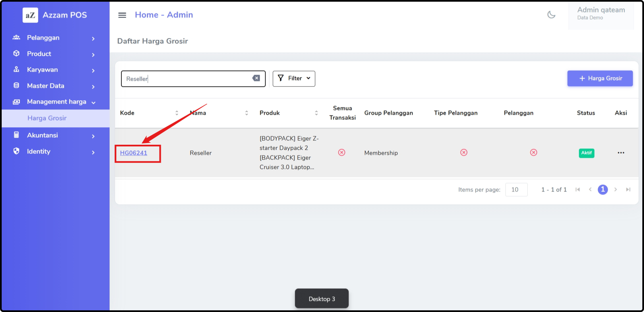The width and height of the screenshot is (644, 312).
Task: Toggle dark mode moon icon
Action: (x=551, y=15)
